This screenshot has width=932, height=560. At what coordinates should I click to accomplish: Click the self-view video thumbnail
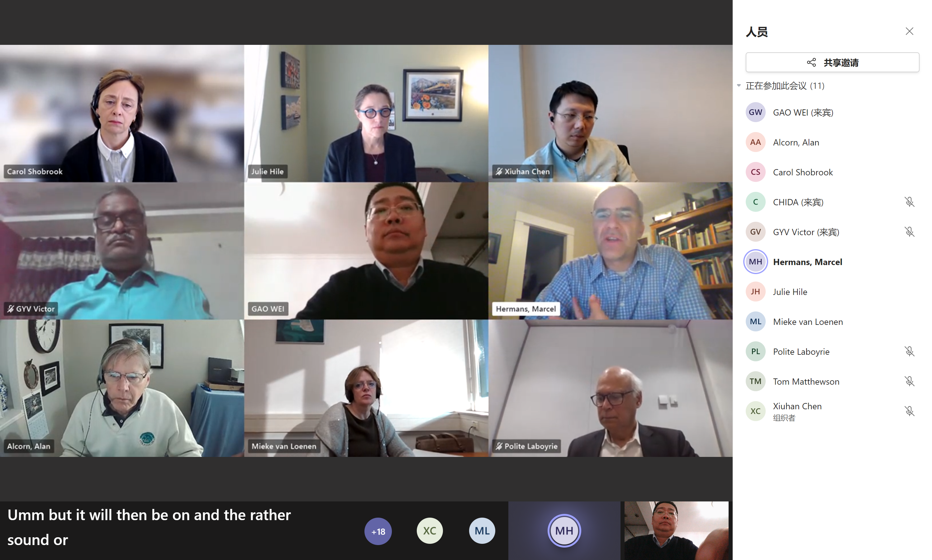point(677,530)
